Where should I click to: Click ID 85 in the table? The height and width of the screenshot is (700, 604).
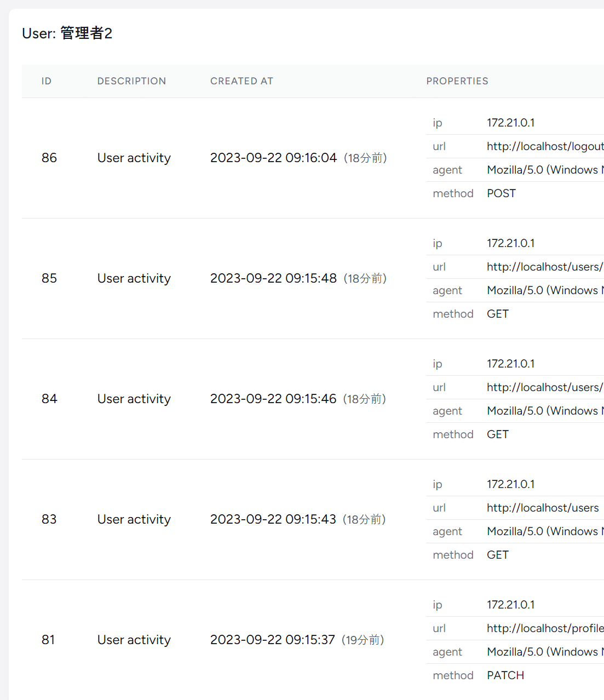point(49,278)
